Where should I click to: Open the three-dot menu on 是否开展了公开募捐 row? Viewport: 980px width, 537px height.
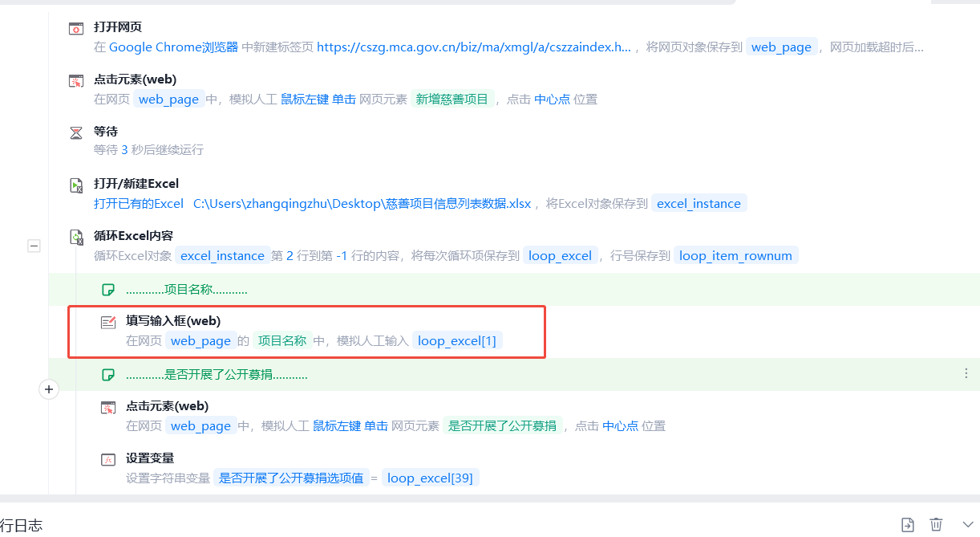pos(966,373)
